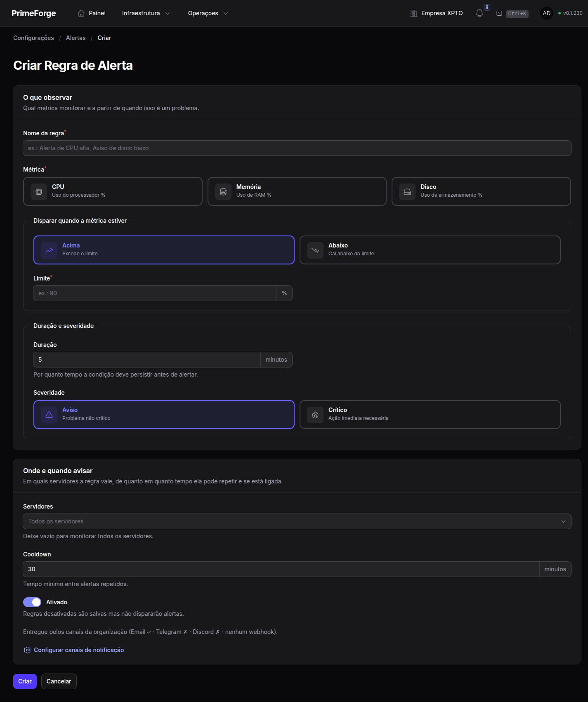The height and width of the screenshot is (702, 588).
Task: Open the command palette terminal icon
Action: pos(499,13)
